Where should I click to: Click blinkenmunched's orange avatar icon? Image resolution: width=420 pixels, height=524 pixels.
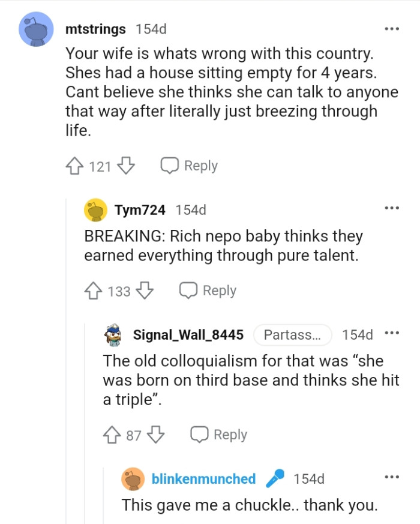pyautogui.click(x=132, y=478)
